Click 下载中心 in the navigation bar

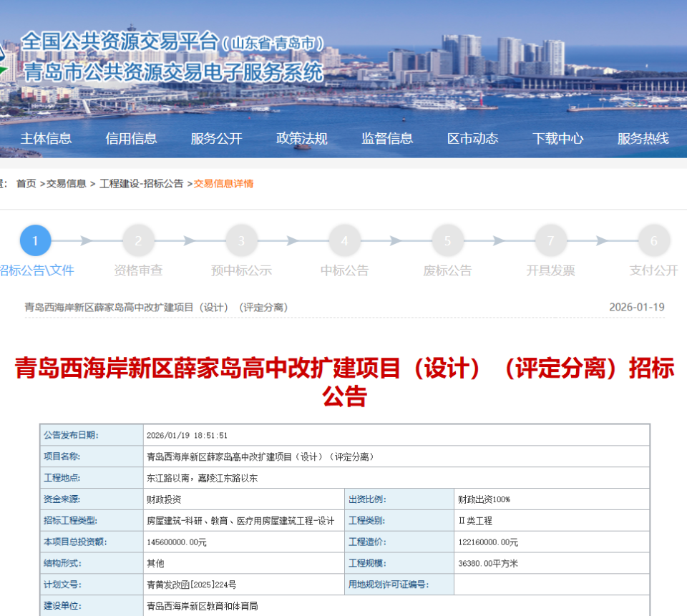(560, 139)
